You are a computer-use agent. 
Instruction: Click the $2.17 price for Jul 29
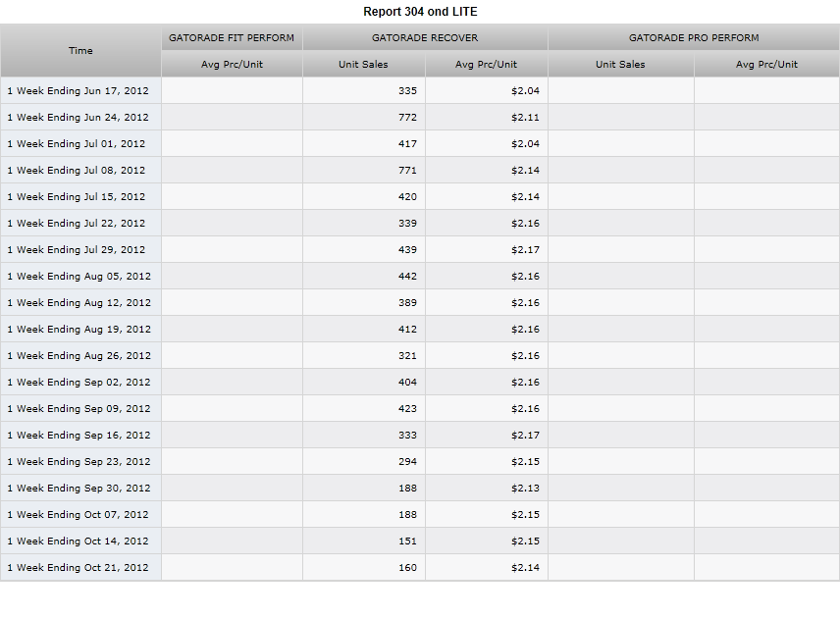pos(487,249)
